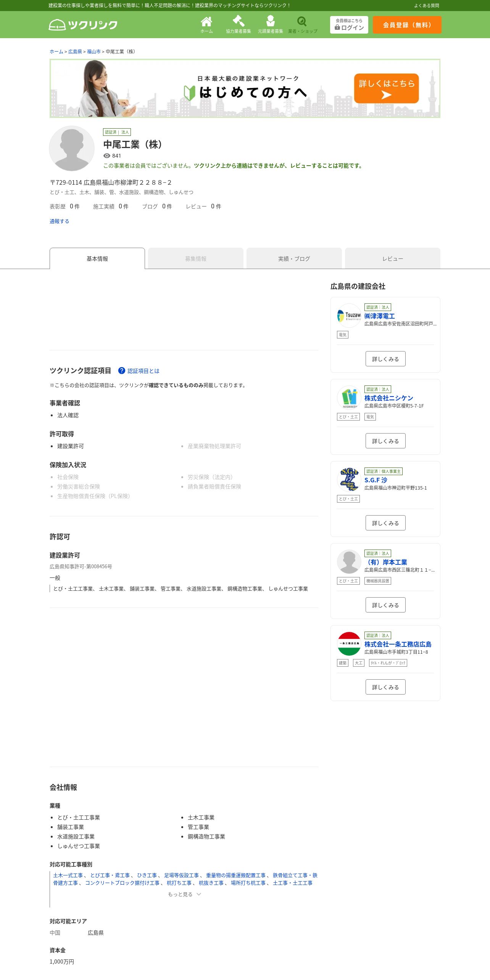490x980 pixels.
Task: Click the ツクリンク logo
Action: (x=83, y=25)
